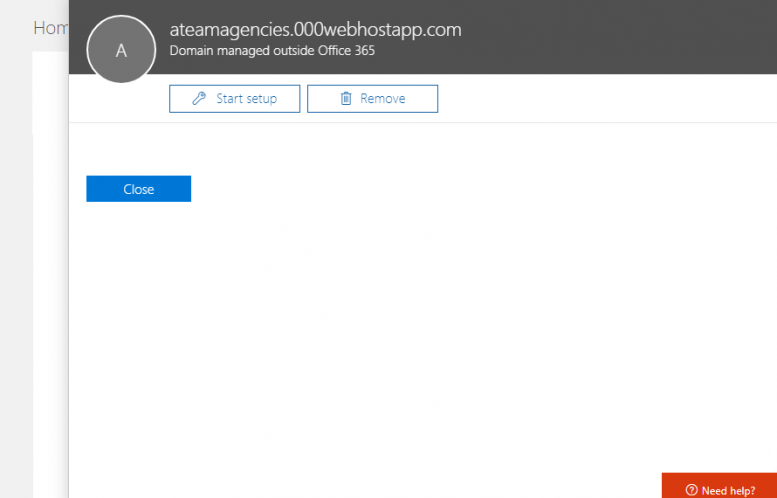Remove the ateamagencies domain
This screenshot has height=498, width=777.
coord(372,99)
